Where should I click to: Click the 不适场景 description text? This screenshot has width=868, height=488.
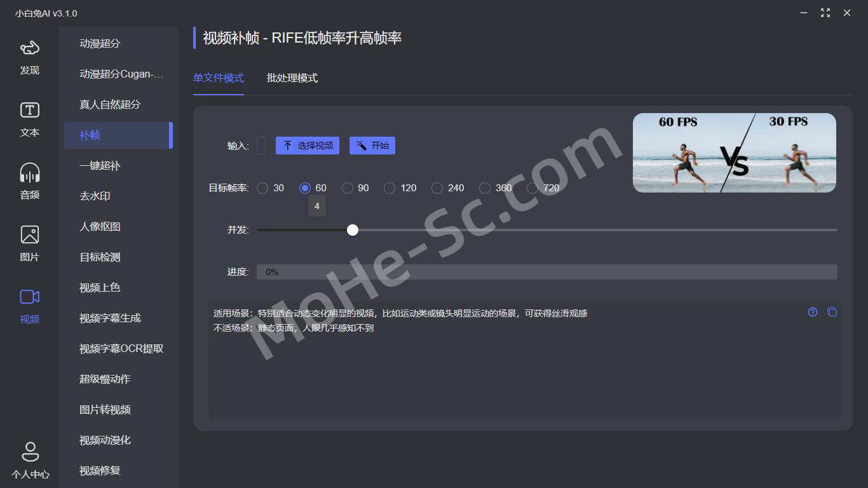point(294,329)
